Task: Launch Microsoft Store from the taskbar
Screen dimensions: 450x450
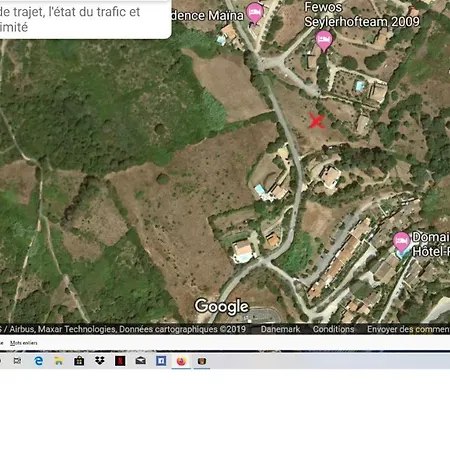Action: (x=79, y=361)
